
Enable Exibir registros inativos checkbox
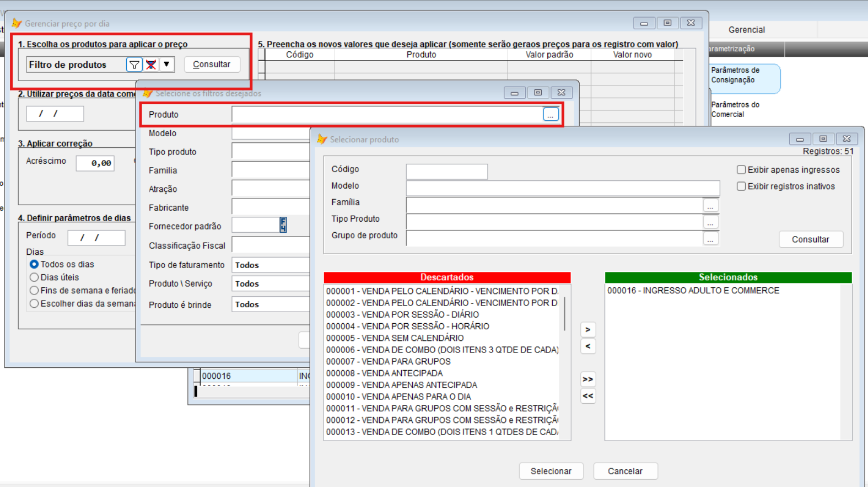click(741, 186)
